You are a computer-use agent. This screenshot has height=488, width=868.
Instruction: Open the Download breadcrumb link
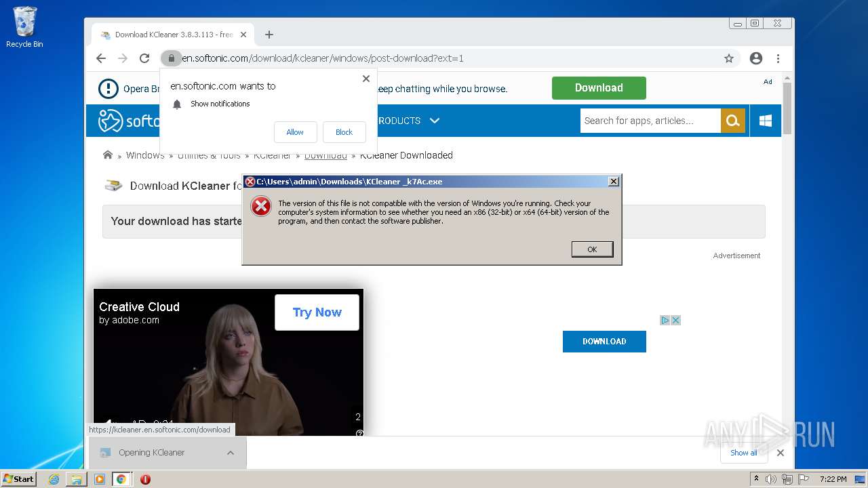tap(325, 155)
